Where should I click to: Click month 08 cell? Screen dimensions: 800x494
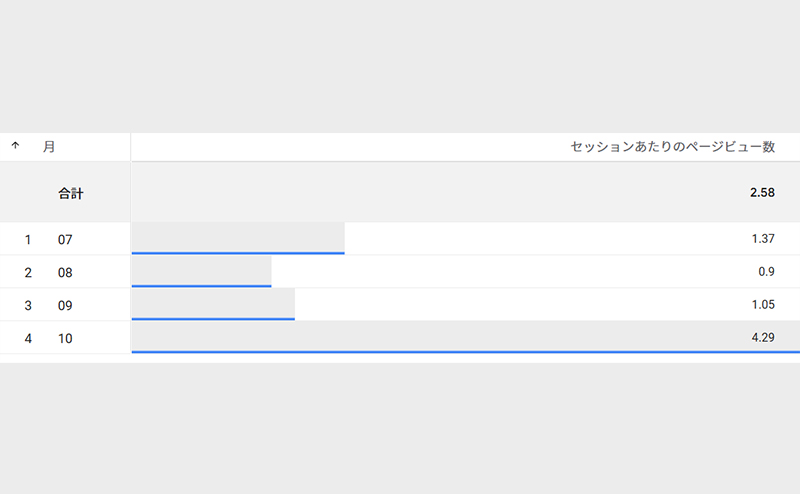click(65, 273)
